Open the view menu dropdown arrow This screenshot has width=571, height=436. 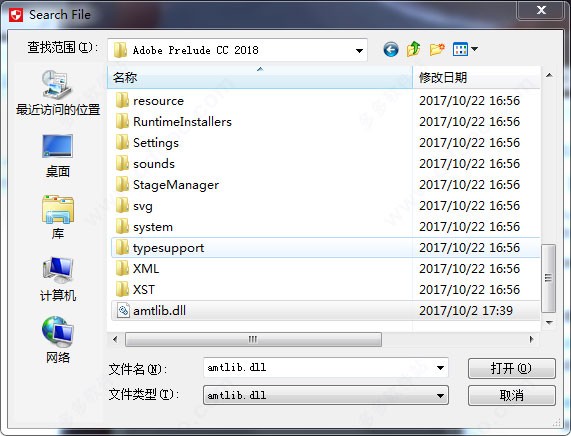click(x=474, y=49)
